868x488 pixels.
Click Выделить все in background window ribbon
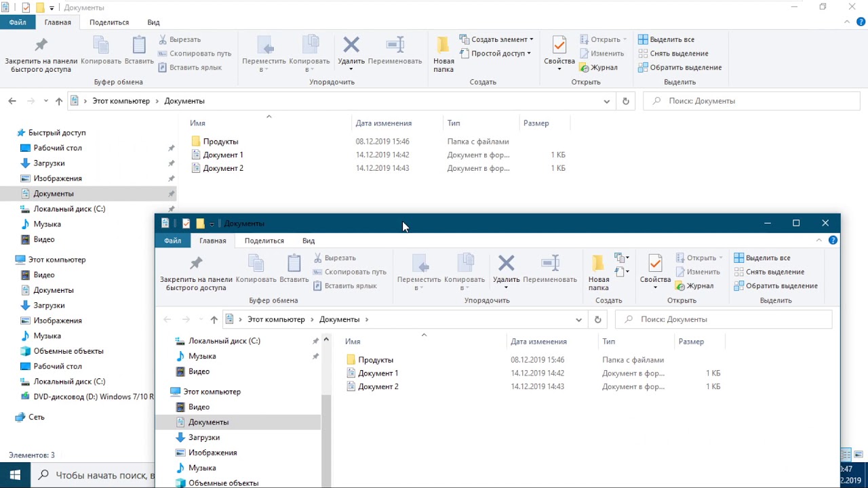[667, 39]
